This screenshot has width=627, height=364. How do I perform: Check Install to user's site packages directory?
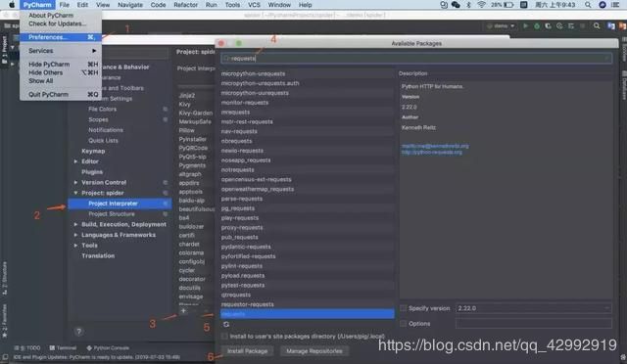tap(224, 336)
